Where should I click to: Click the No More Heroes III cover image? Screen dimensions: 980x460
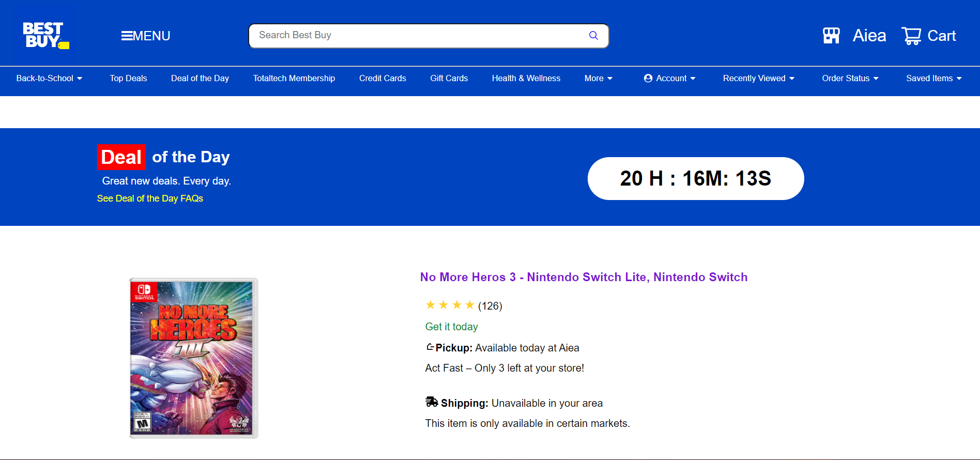click(193, 358)
